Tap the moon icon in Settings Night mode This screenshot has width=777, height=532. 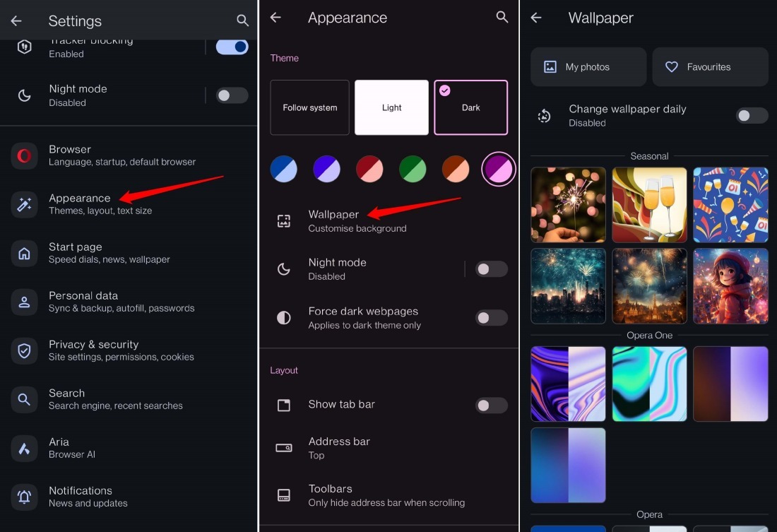point(24,95)
